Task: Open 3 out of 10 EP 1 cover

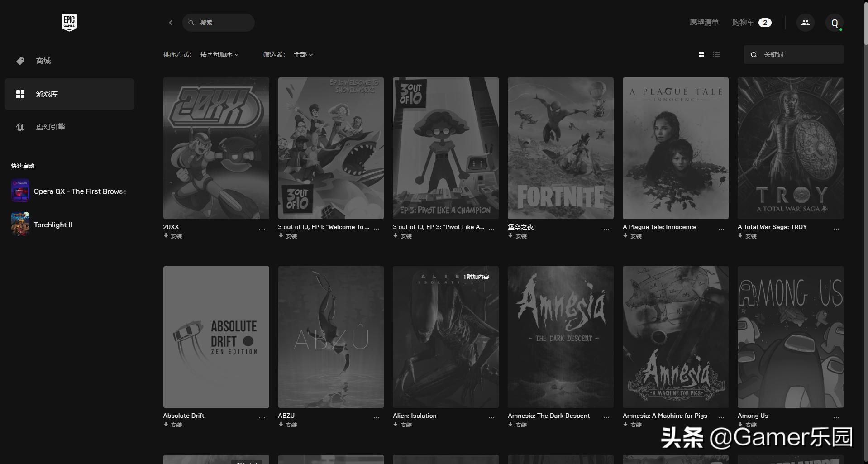Action: (x=331, y=148)
